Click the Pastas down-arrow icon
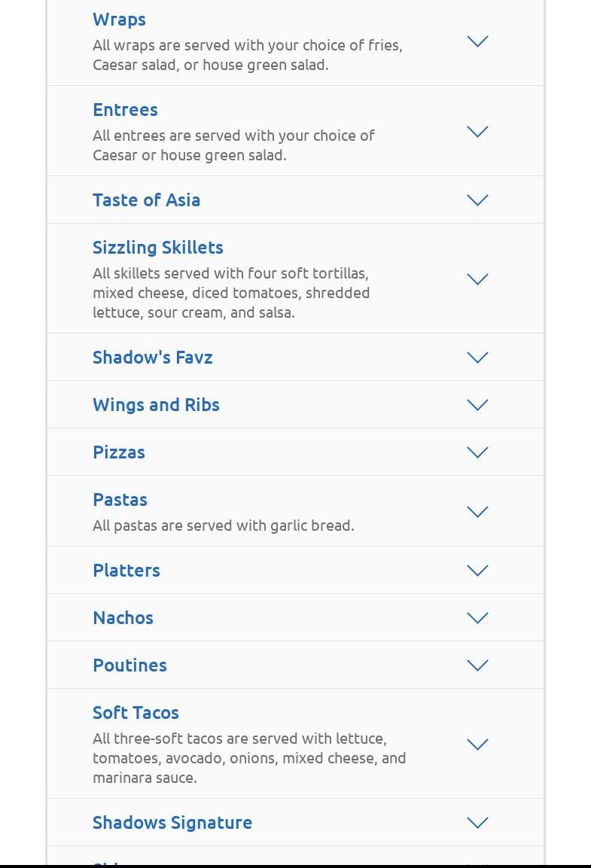This screenshot has height=868, width=591. click(477, 512)
